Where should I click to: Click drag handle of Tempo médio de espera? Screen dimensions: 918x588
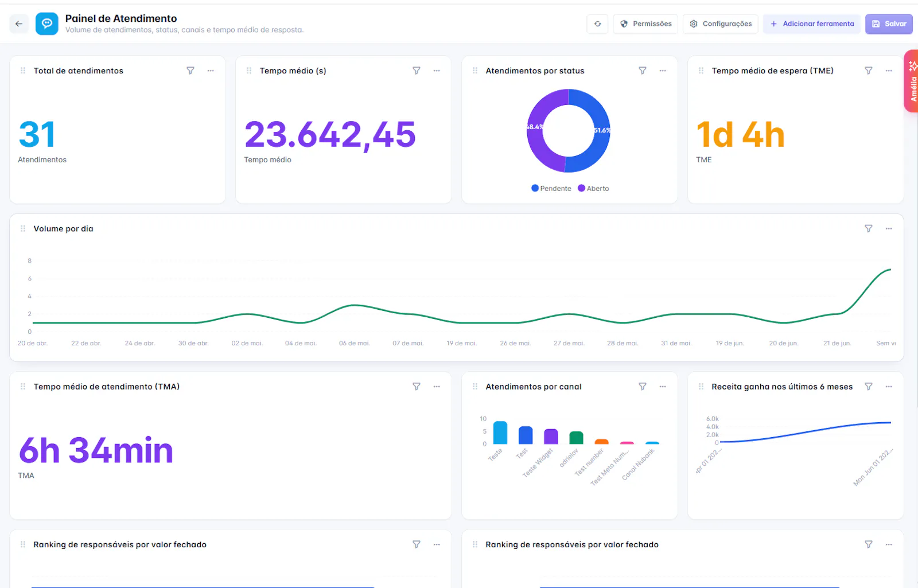(701, 71)
